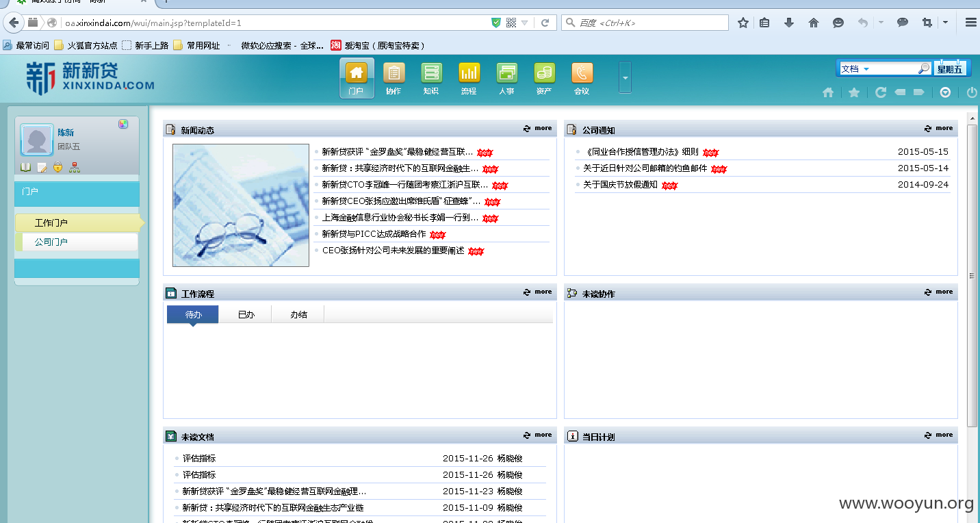
Task: Select 工作门户 in the sidebar
Action: pyautogui.click(x=79, y=223)
